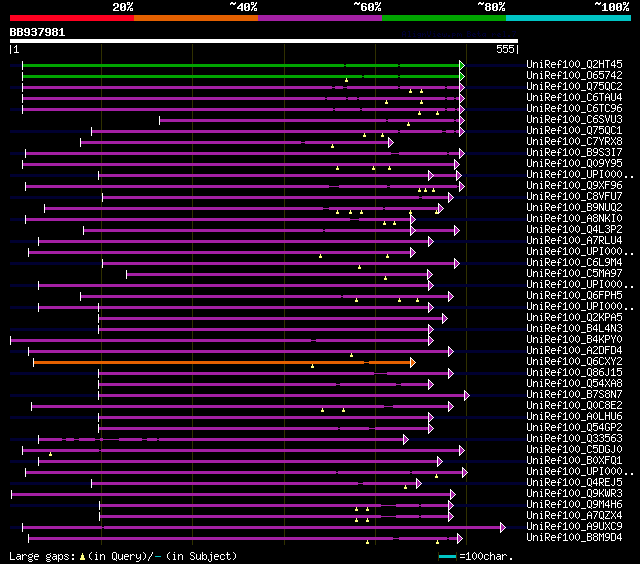Viewport: 640px width, 564px height.
Task: Click the purple ~60% identity legend bar
Action: pos(320,18)
